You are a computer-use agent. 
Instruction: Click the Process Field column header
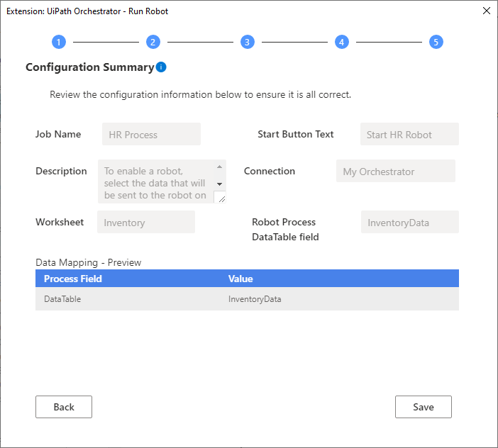73,279
